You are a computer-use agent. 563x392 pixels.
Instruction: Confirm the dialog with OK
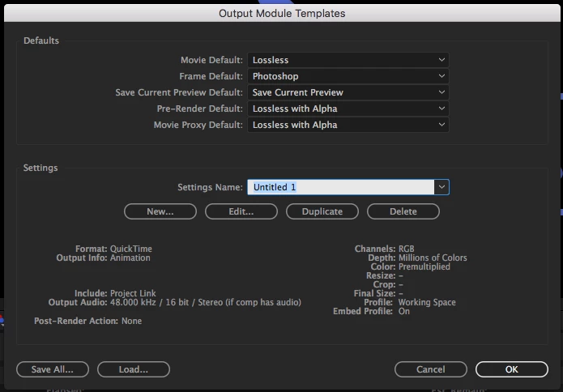coord(512,369)
